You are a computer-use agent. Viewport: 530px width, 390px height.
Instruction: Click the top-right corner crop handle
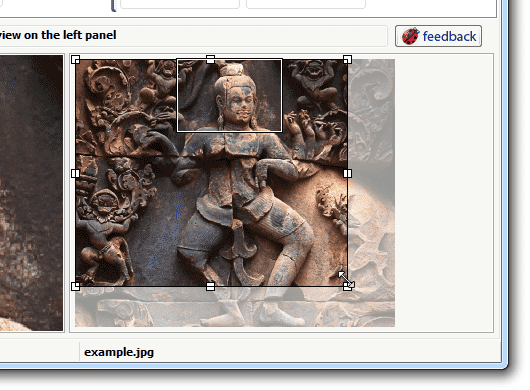347,60
